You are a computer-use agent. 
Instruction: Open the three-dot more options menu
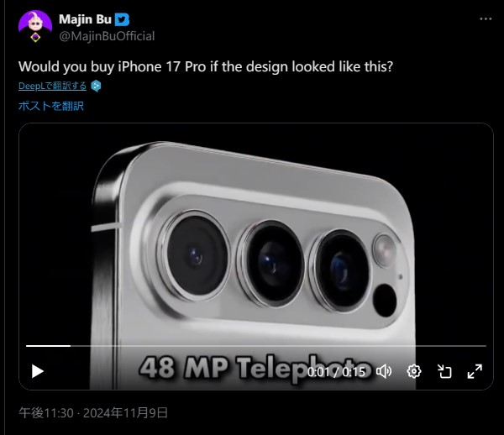(x=486, y=19)
